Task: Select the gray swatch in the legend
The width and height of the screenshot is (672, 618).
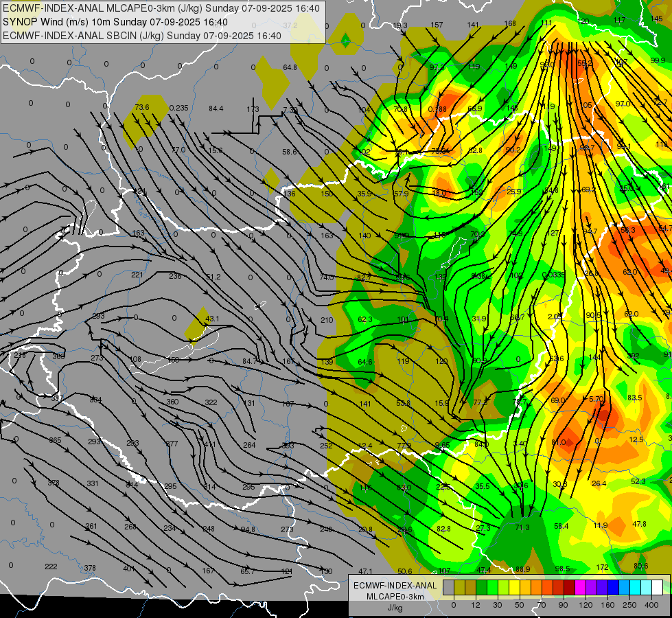Action: click(448, 587)
